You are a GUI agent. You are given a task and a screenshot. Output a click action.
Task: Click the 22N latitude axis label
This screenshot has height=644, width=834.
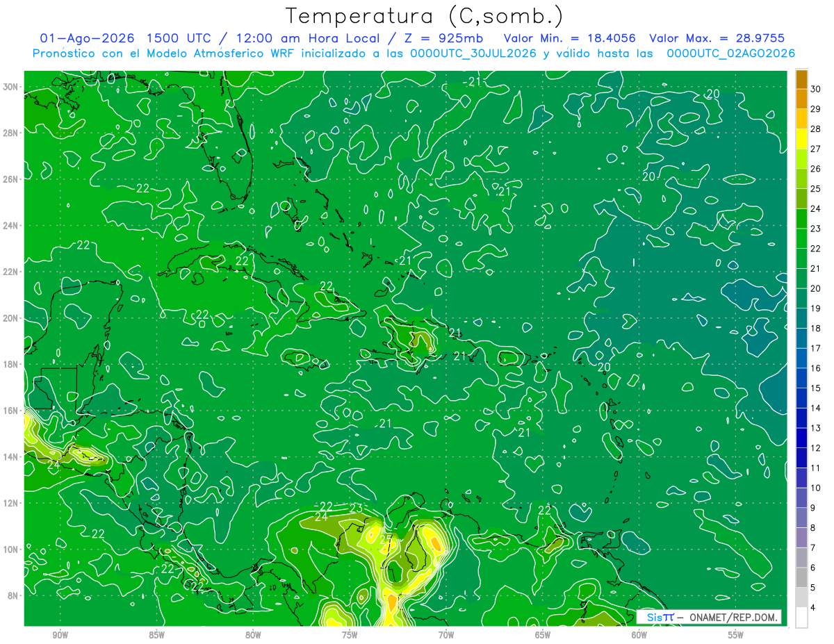11,272
